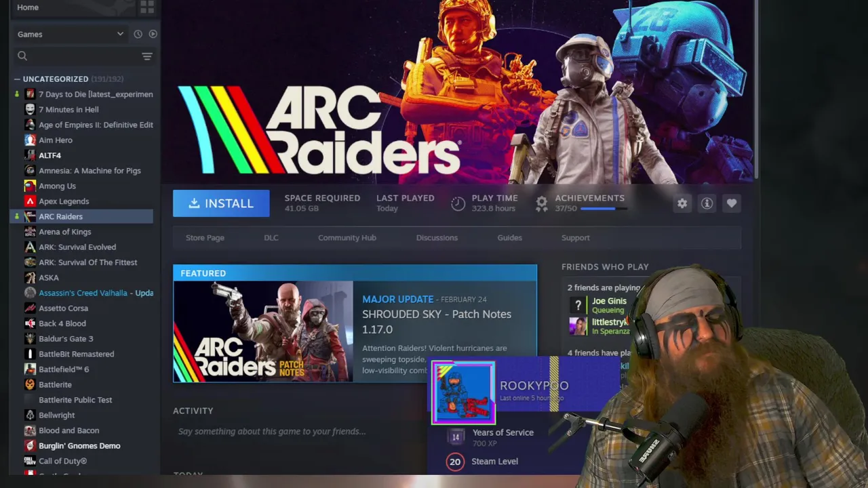868x488 pixels.
Task: Select Back 4 Blood in list
Action: 62,323
